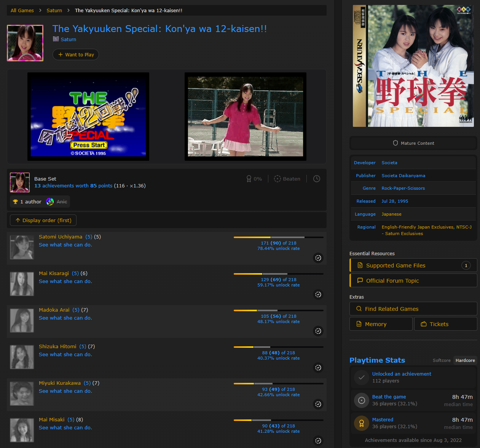Click the trophy icon beside 1 author

[x=15, y=202]
